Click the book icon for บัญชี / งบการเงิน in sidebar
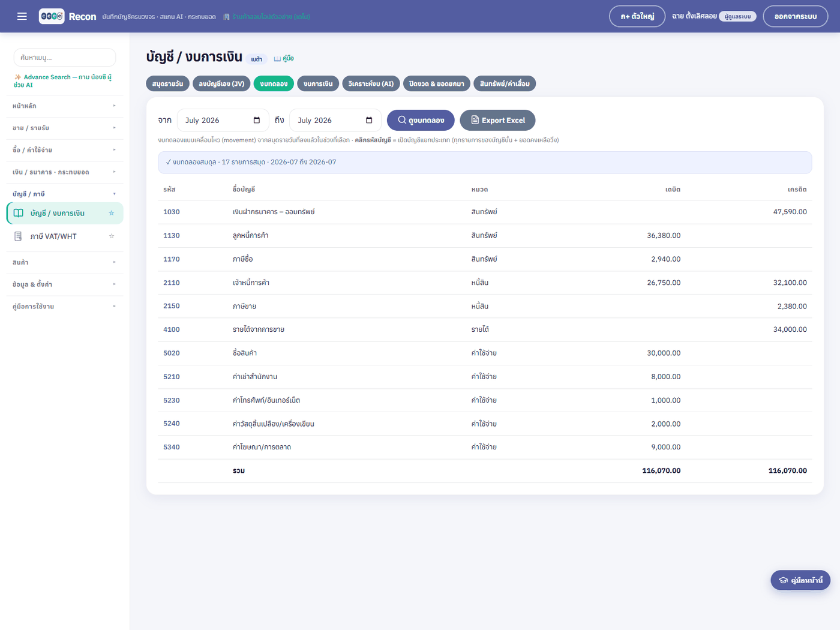This screenshot has width=840, height=630. (19, 213)
